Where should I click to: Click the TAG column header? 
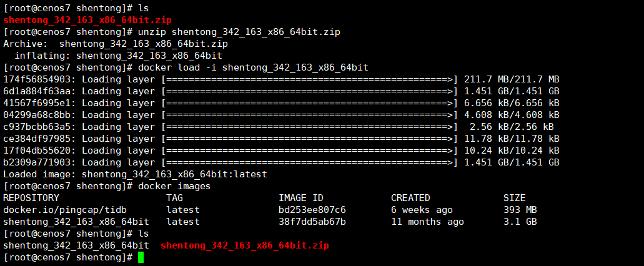(x=174, y=198)
